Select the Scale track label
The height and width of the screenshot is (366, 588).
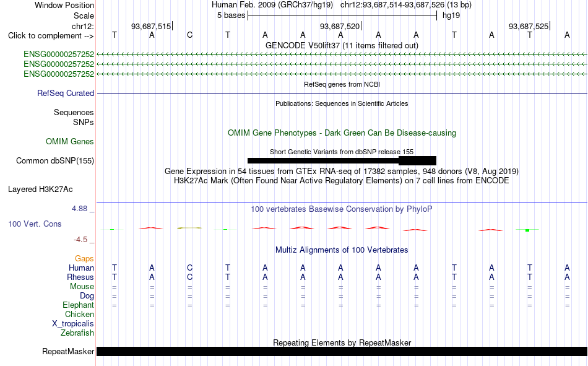[x=84, y=15]
